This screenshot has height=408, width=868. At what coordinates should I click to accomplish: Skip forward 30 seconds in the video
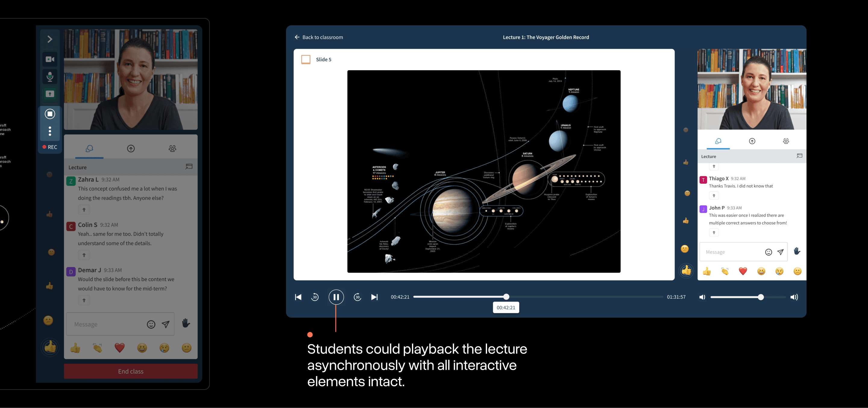357,297
